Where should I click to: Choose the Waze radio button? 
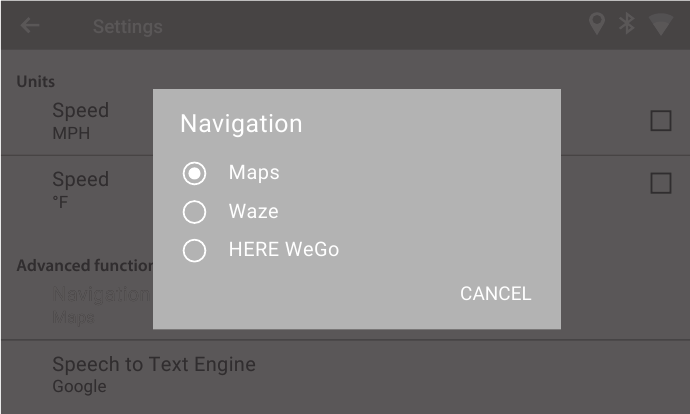pos(195,212)
